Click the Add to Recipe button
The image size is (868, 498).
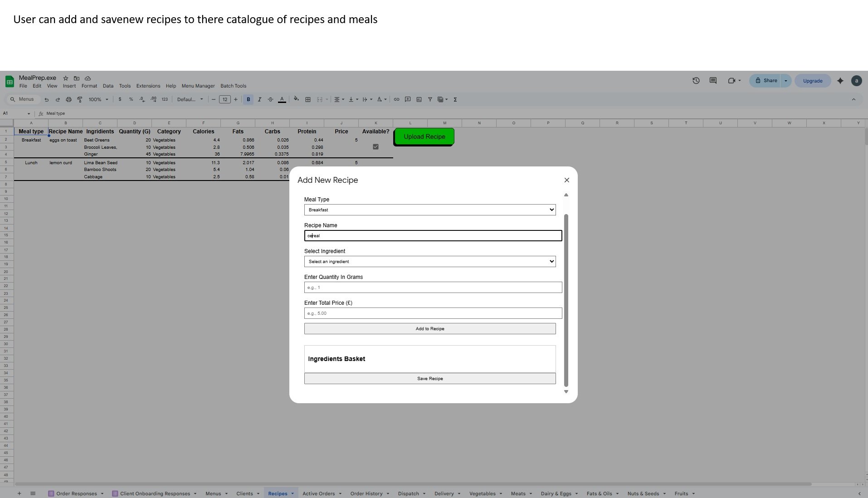tap(429, 328)
